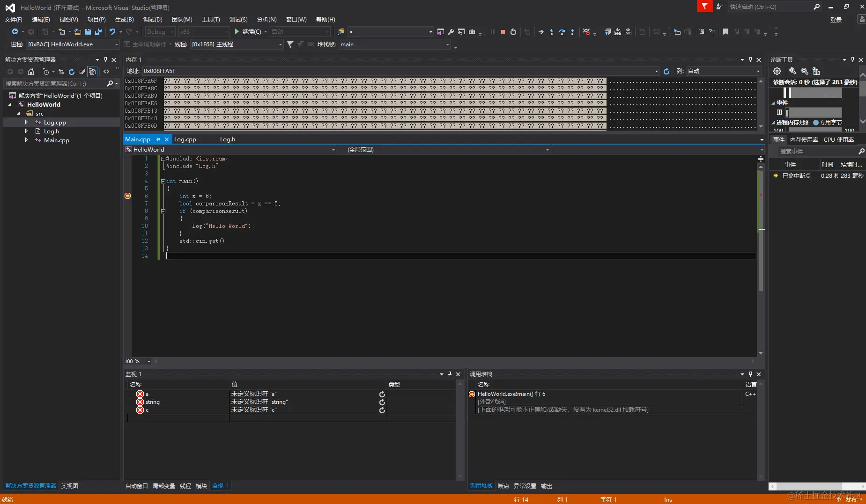This screenshot has height=504, width=866.
Task: Restart the debug session
Action: coord(513,32)
